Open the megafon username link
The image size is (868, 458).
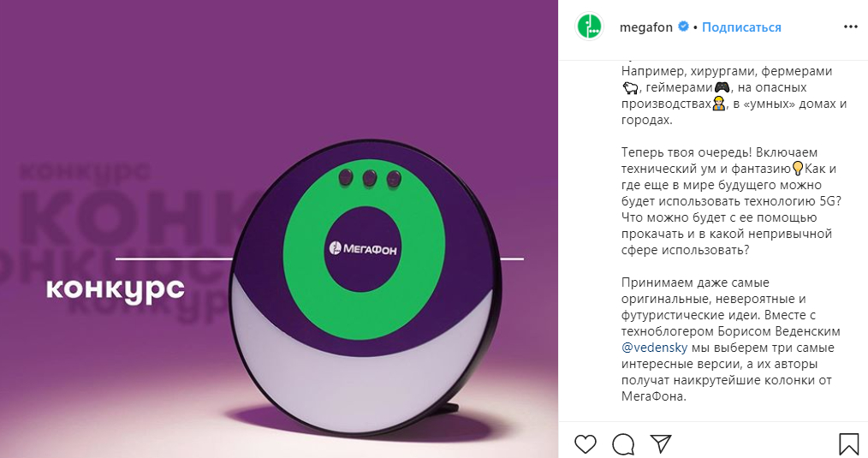coord(646,27)
